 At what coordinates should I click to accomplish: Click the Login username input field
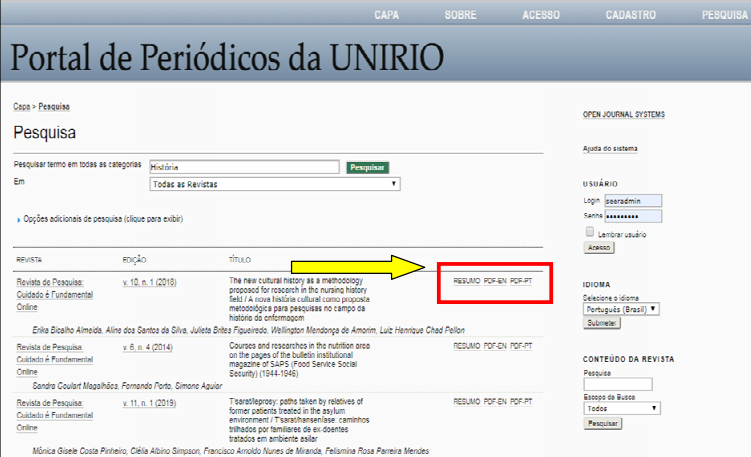point(633,200)
